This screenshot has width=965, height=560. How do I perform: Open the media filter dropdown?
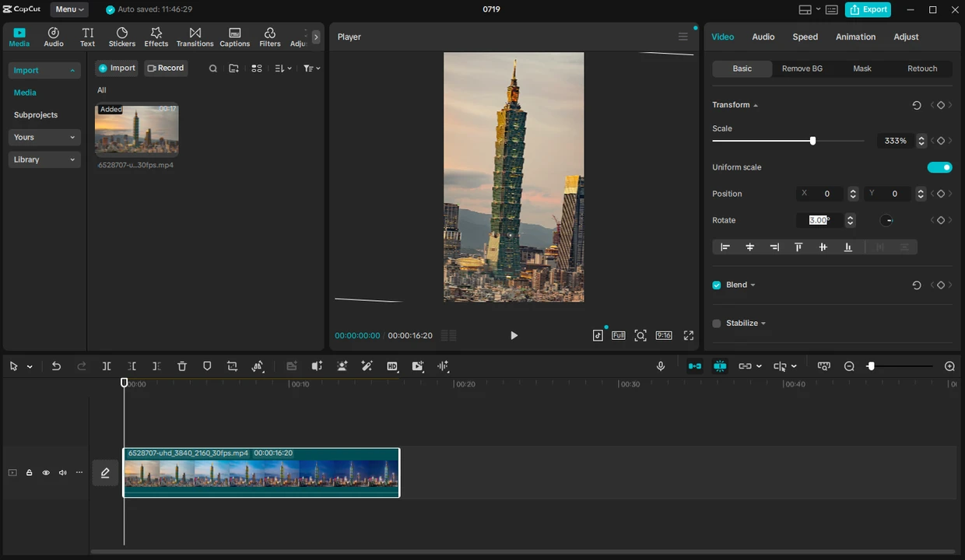pyautogui.click(x=311, y=68)
